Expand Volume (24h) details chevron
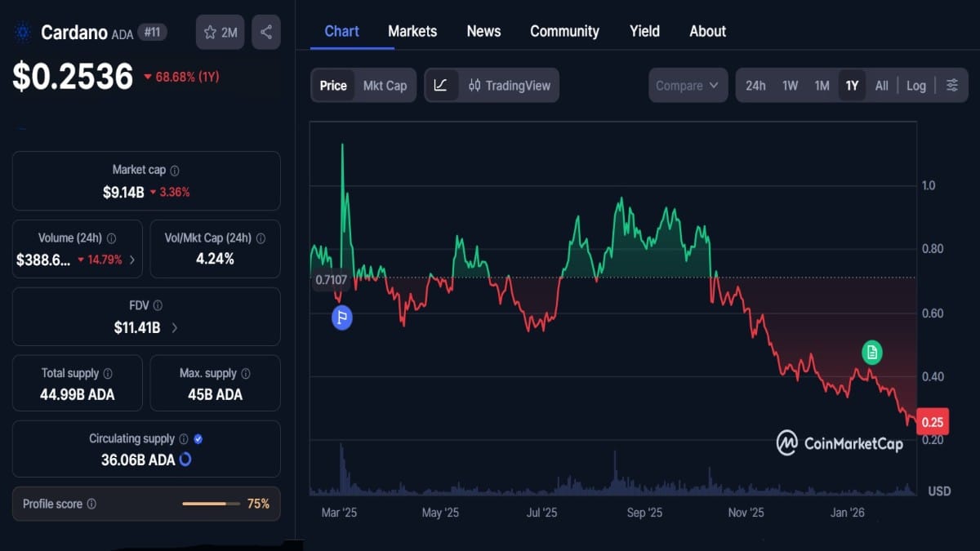The width and height of the screenshot is (980, 551). pos(132,260)
